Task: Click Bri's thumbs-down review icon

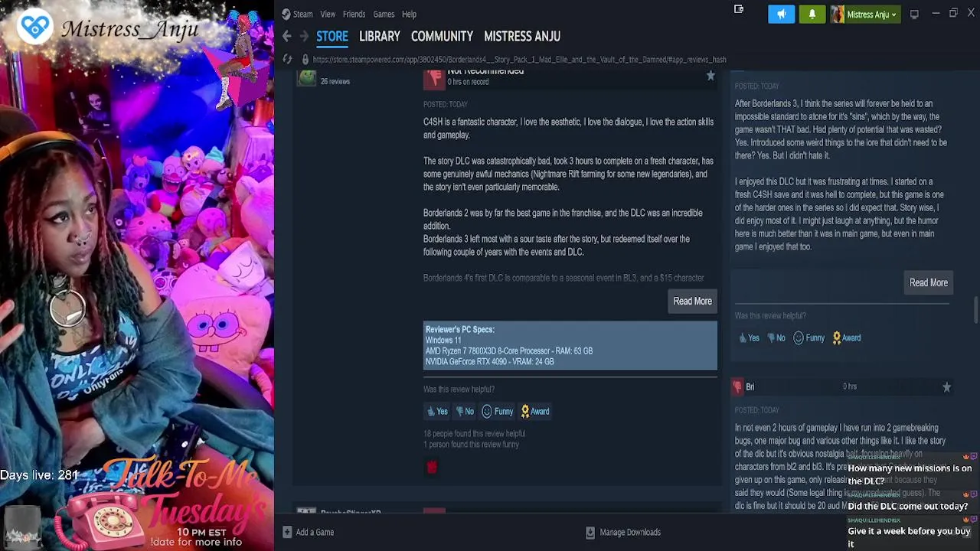Action: tap(737, 387)
